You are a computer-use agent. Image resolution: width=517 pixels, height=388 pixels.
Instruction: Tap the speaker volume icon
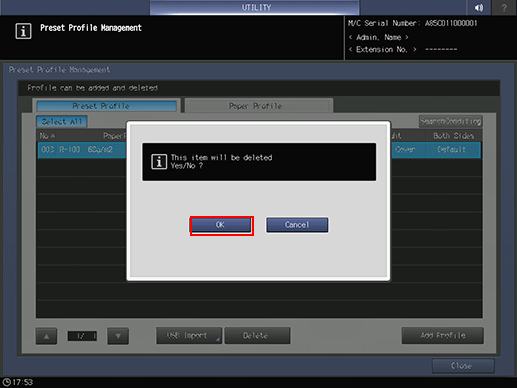[x=479, y=7]
